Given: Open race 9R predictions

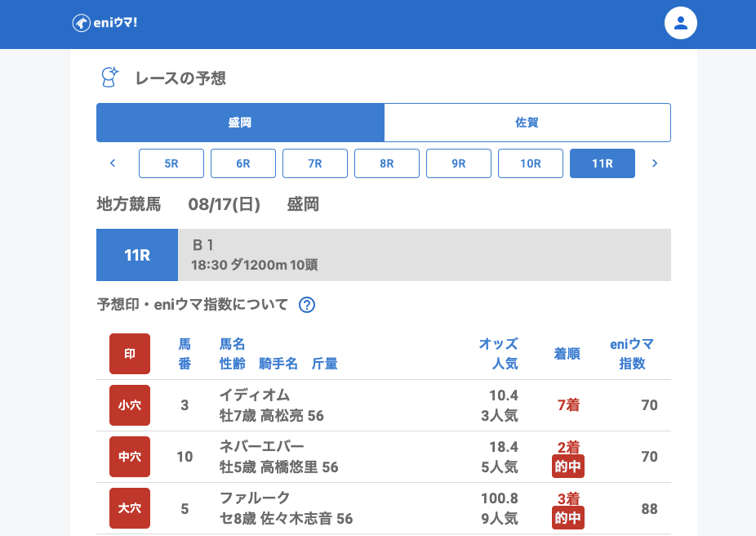Looking at the screenshot, I should [459, 163].
